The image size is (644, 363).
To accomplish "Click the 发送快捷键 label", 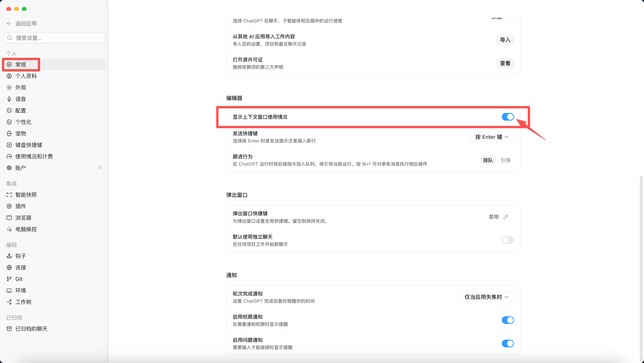I will 245,133.
